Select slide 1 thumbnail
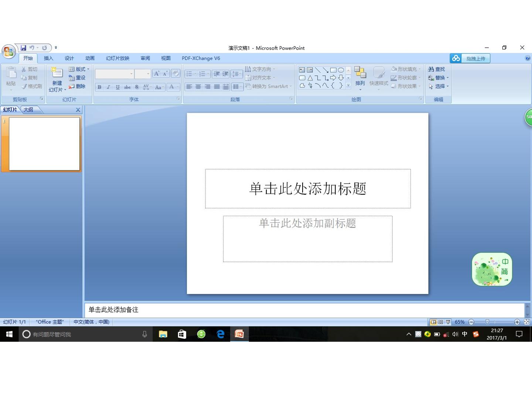The image size is (532, 399). pos(44,144)
